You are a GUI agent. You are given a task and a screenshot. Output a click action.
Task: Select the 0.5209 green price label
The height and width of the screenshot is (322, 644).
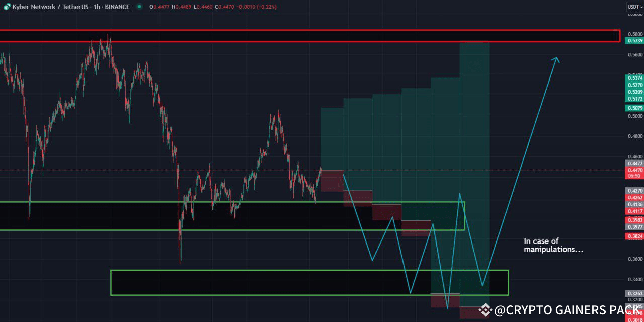click(634, 92)
